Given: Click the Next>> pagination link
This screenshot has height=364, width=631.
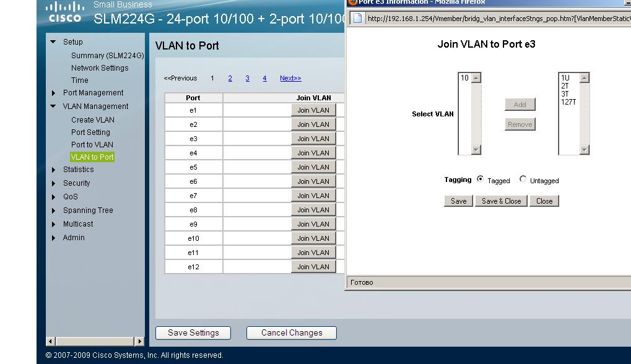Looking at the screenshot, I should [x=290, y=78].
